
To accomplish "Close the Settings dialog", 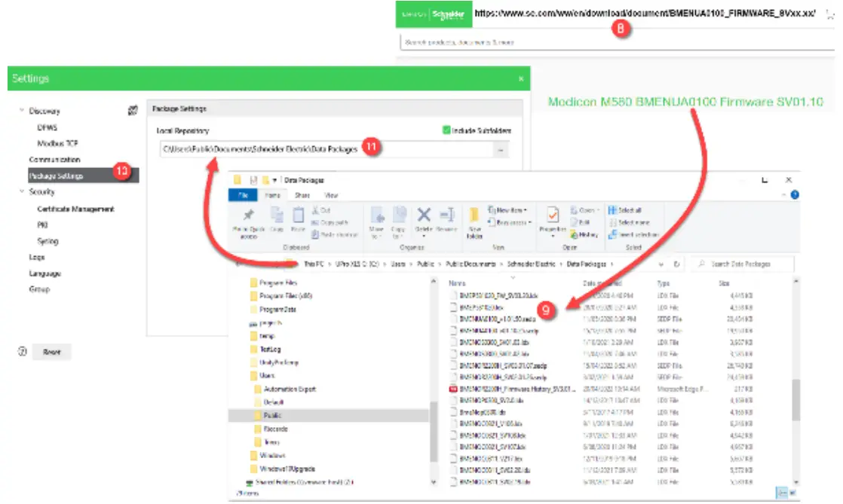I will pyautogui.click(x=521, y=78).
